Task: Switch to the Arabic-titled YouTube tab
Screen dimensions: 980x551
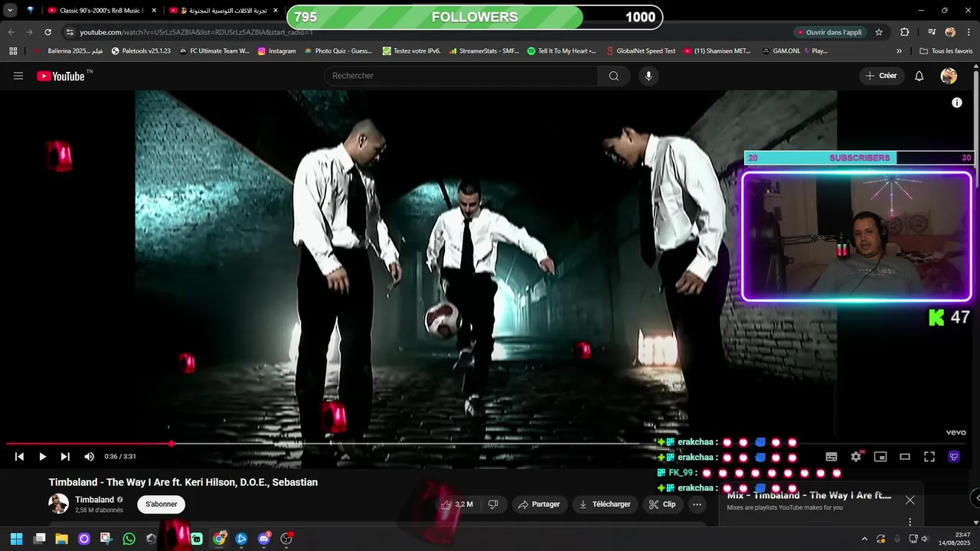Action: (x=224, y=11)
